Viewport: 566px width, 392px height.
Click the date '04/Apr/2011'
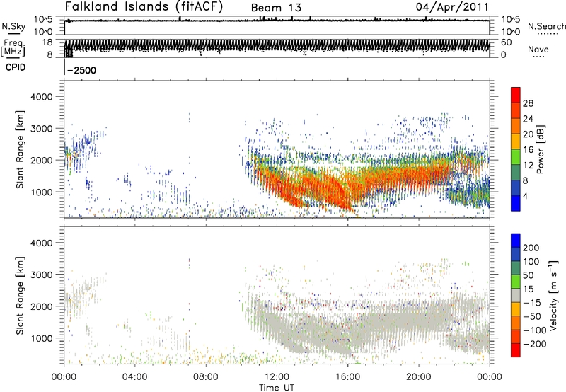pos(452,7)
